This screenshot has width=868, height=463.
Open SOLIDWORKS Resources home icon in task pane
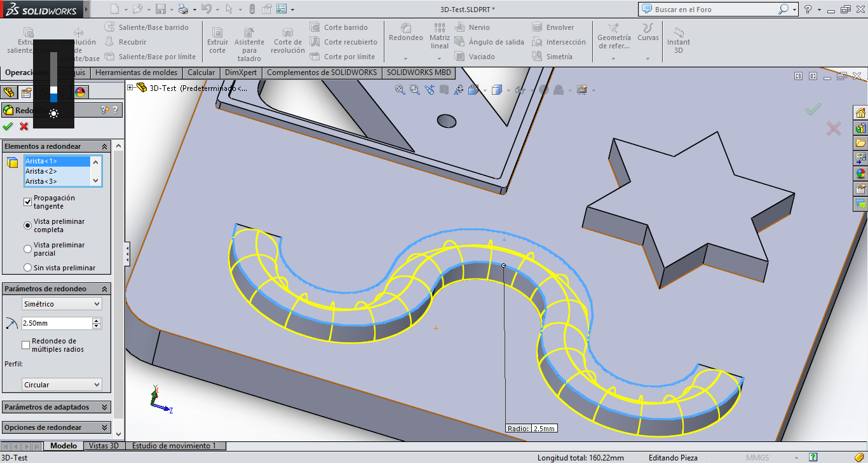point(861,113)
